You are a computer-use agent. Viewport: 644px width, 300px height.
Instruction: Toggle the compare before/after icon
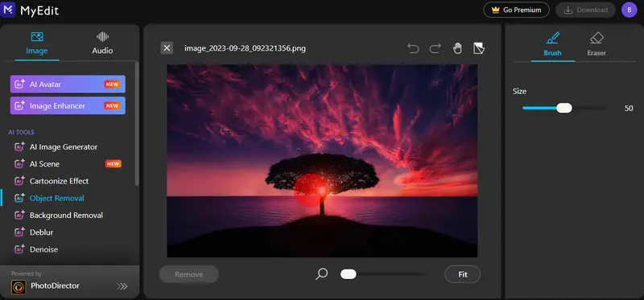coord(479,48)
